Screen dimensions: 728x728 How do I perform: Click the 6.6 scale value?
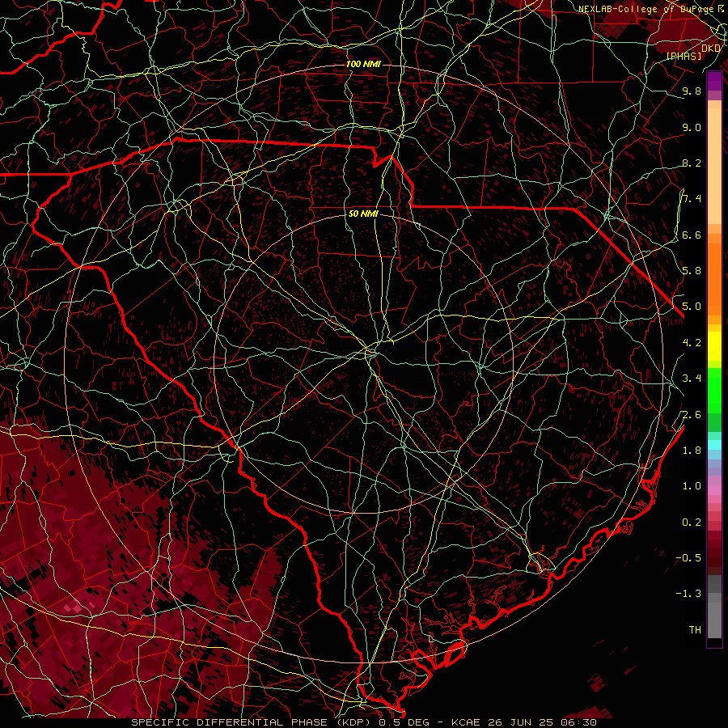pos(692,235)
